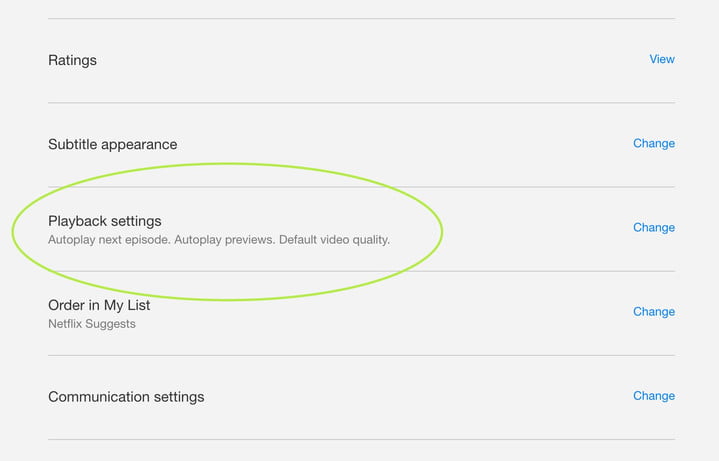Click the green oval highlight outline
Image resolution: width=719 pixels, height=461 pixels.
click(13, 232)
